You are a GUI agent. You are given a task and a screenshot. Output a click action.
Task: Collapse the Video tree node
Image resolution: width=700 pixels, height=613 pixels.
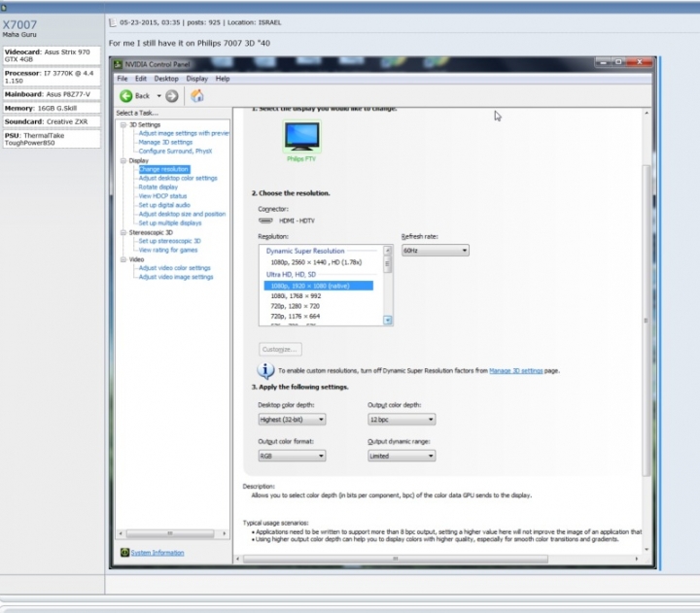[x=123, y=259]
